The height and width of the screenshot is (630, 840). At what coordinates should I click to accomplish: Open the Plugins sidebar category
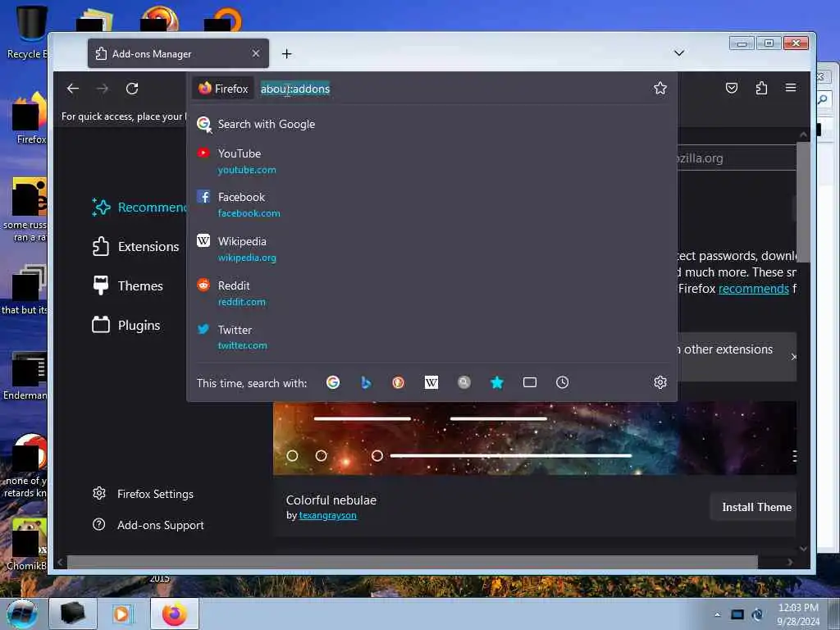coord(126,325)
